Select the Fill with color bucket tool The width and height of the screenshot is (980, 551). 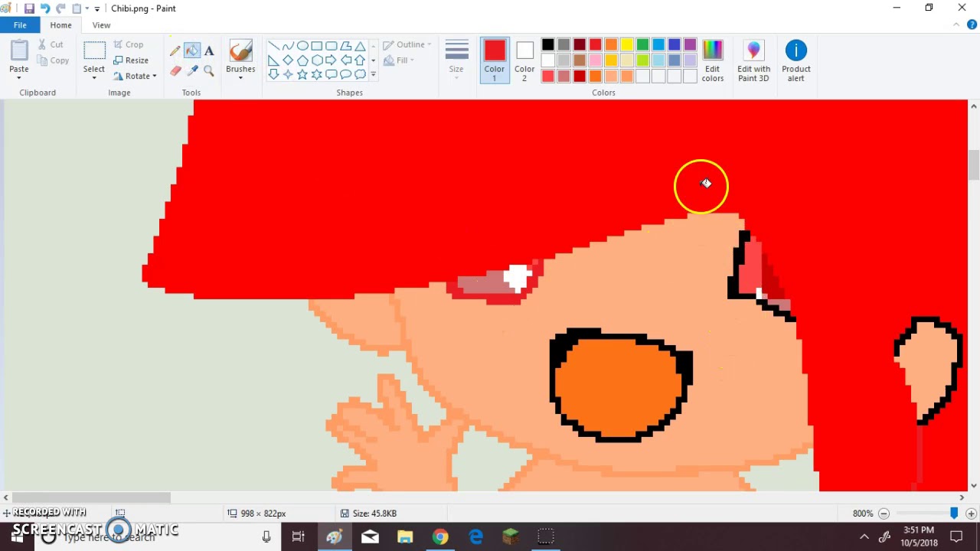pyautogui.click(x=191, y=51)
